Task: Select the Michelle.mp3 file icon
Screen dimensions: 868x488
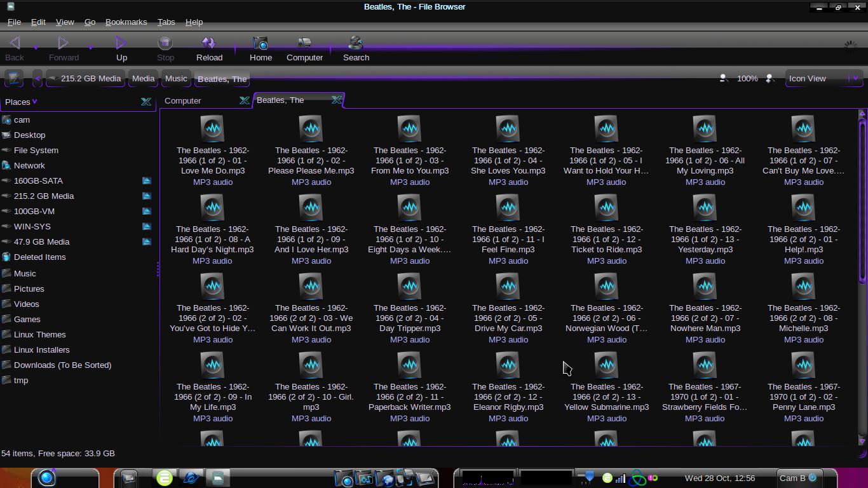Action: [x=803, y=286]
